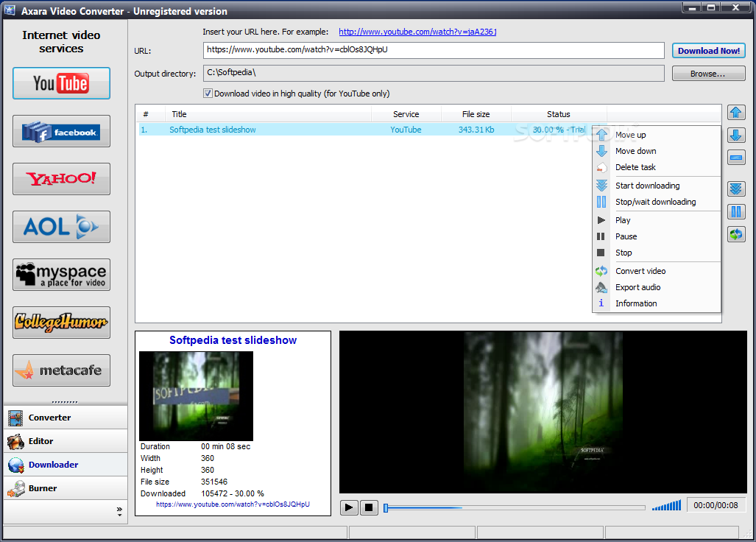756x542 pixels.
Task: Convert video via the right toolbar icon
Action: 735,235
